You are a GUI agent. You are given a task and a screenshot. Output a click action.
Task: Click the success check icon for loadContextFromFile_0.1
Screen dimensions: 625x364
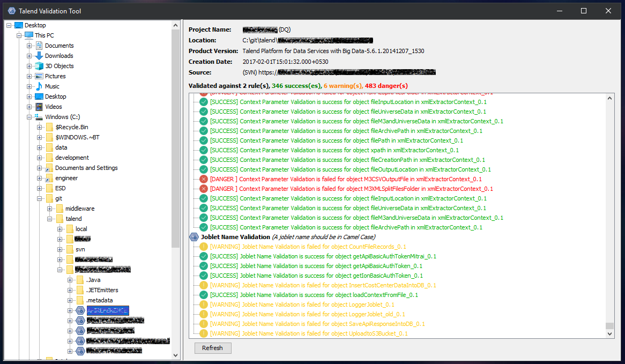point(203,294)
